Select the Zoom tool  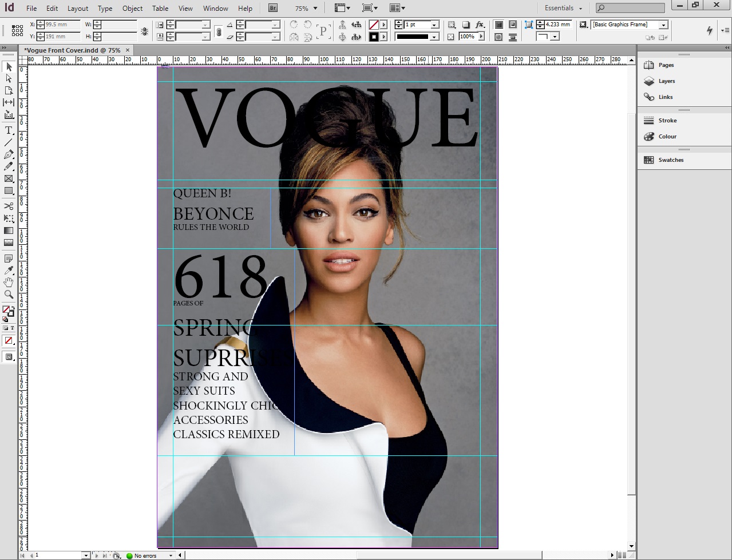[9, 295]
